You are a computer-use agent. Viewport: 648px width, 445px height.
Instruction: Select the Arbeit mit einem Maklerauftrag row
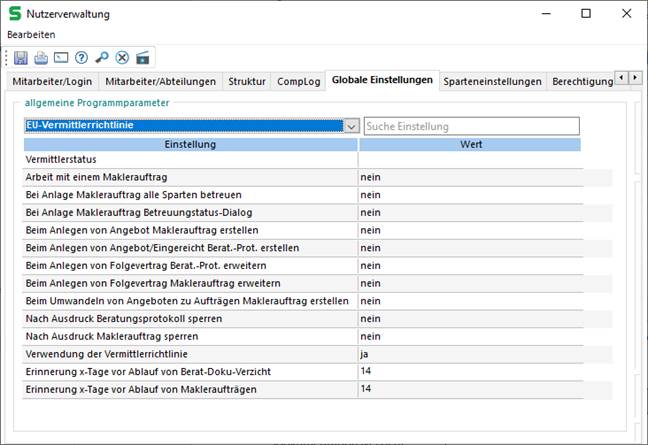point(190,177)
